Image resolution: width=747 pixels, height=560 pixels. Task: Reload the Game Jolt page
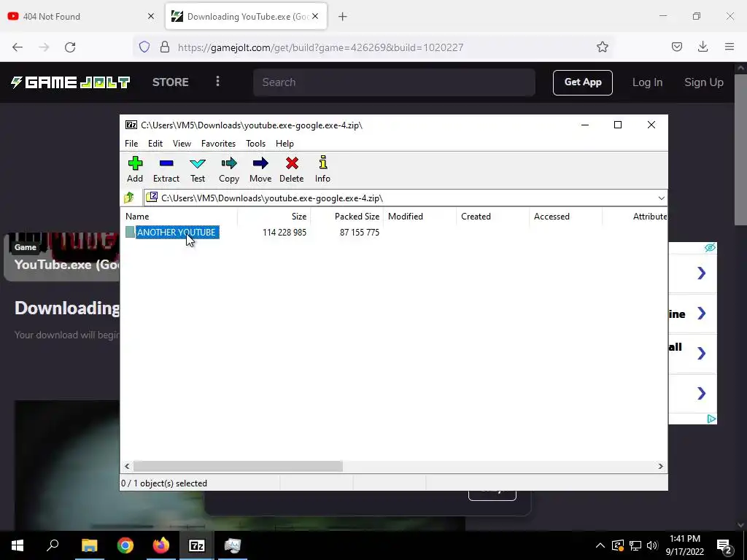(70, 47)
